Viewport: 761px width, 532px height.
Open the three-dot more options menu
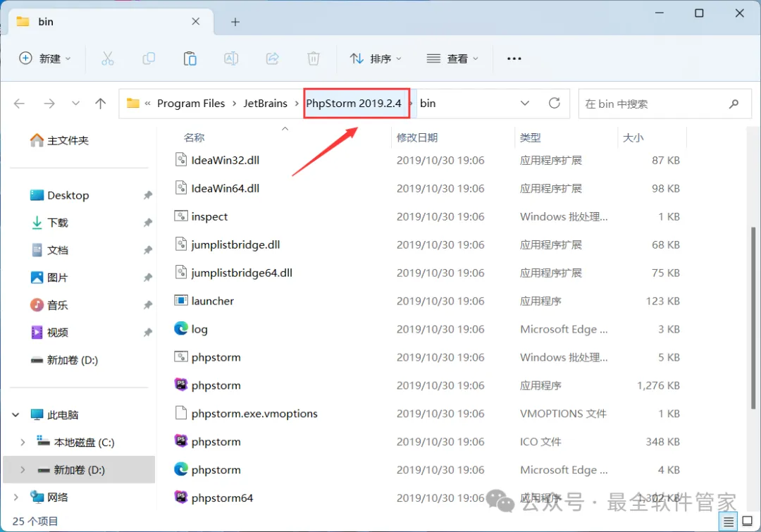[514, 58]
